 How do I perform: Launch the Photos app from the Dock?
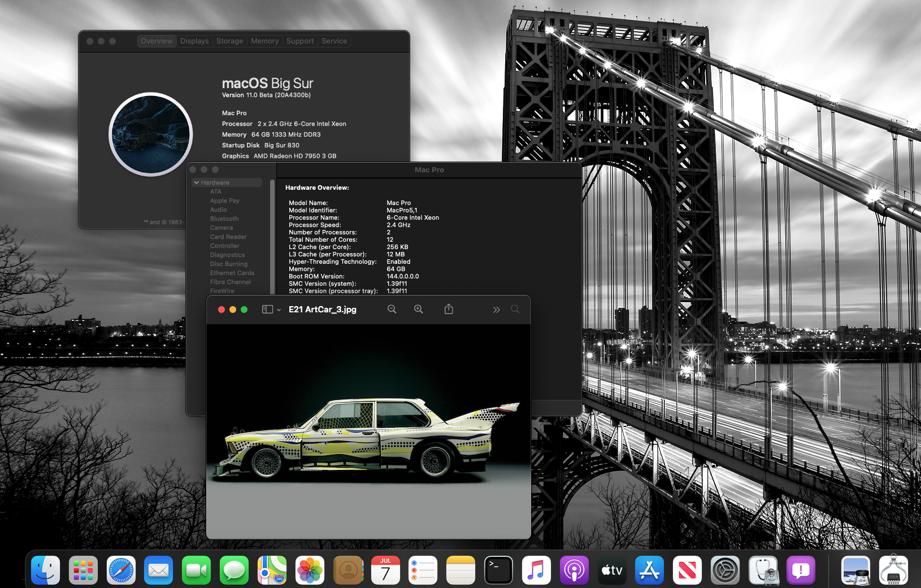(310, 570)
